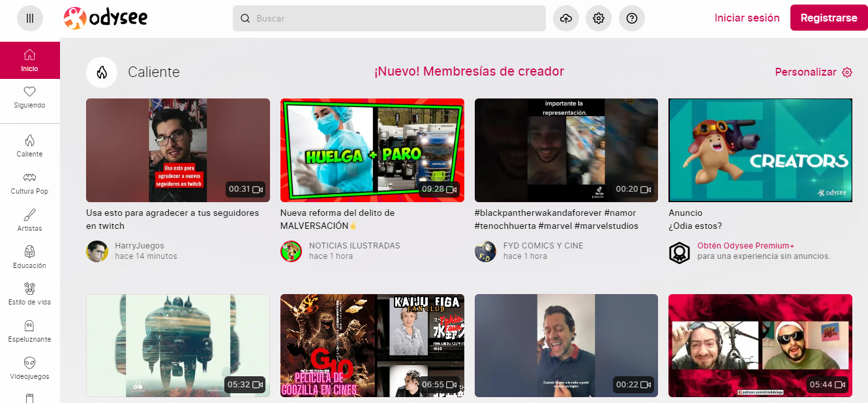Open the Artistas category
Viewport: 868px width, 403px height.
coord(30,220)
